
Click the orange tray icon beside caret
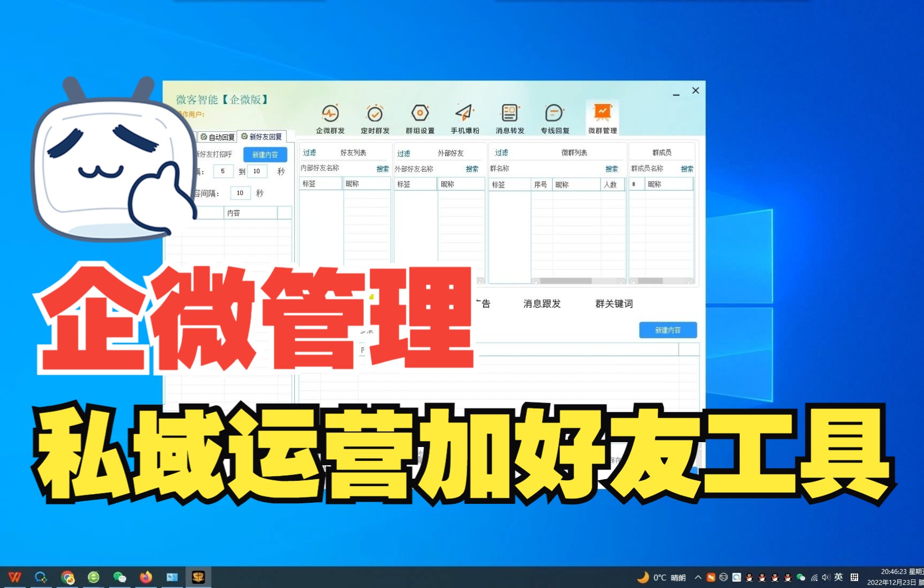tap(711, 577)
